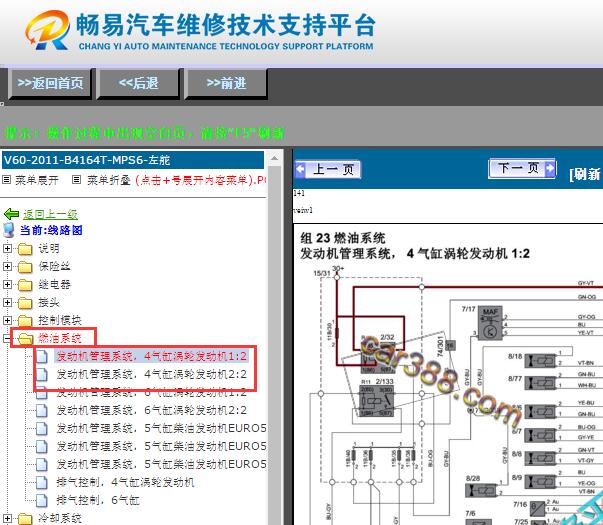Click relay 2/133 in the wiring diagram
Image resolution: width=603 pixels, height=525 pixels.
[376, 401]
